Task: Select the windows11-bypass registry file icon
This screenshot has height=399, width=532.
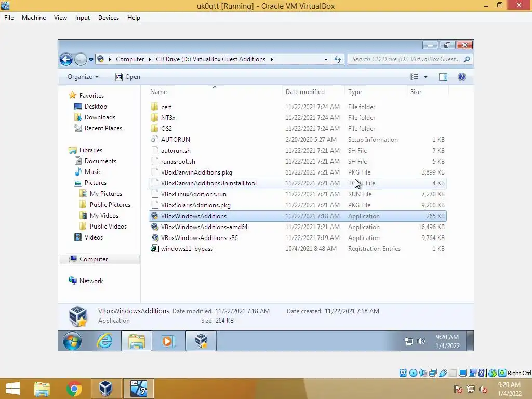Action: [x=155, y=249]
